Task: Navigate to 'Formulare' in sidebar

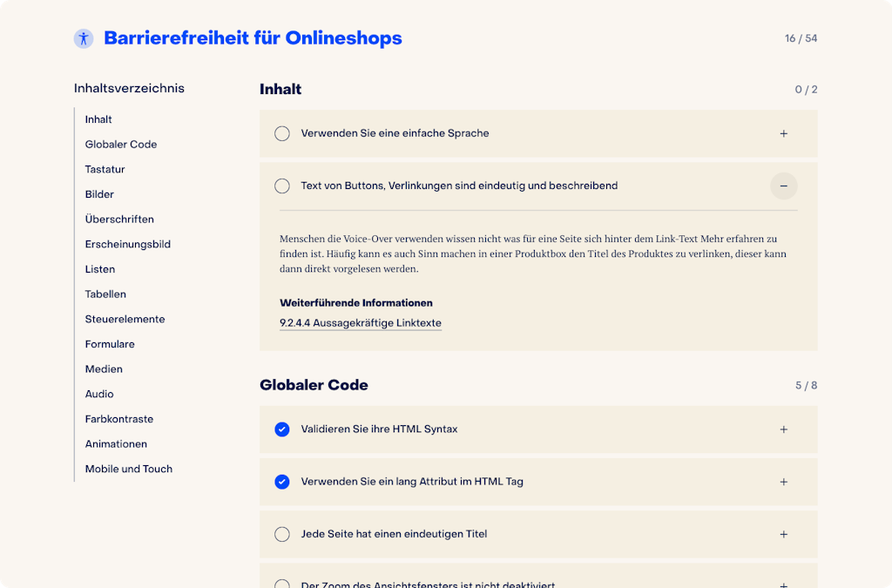Action: click(x=110, y=344)
